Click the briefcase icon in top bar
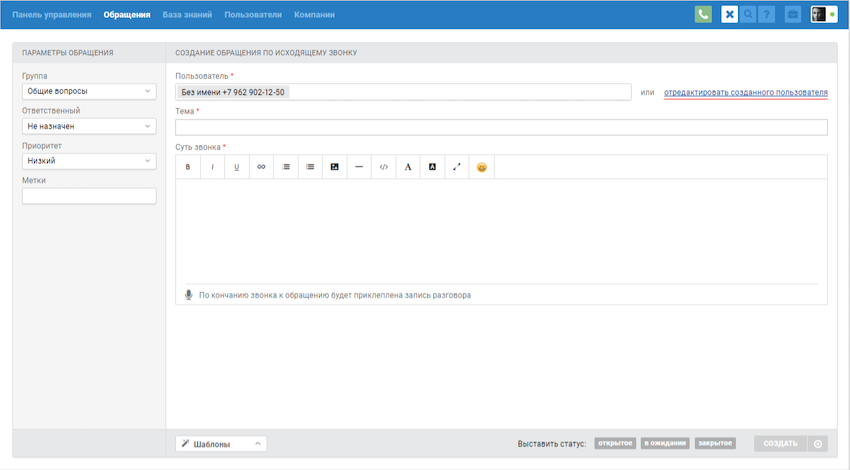 [793, 15]
